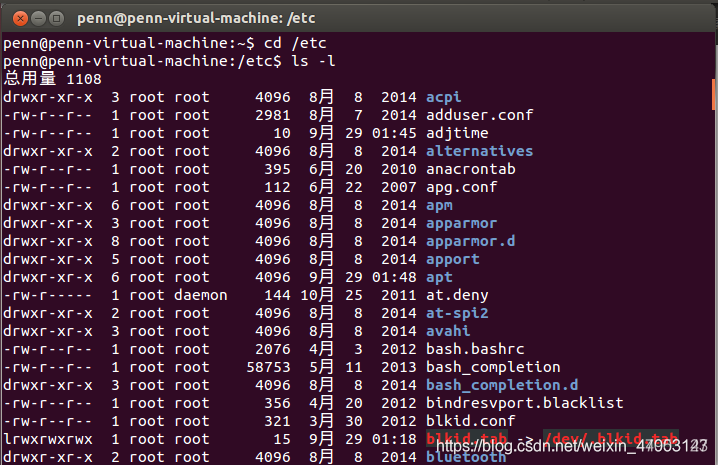Click lrwxrwxrwx permissions of the symlink row

click(48, 439)
